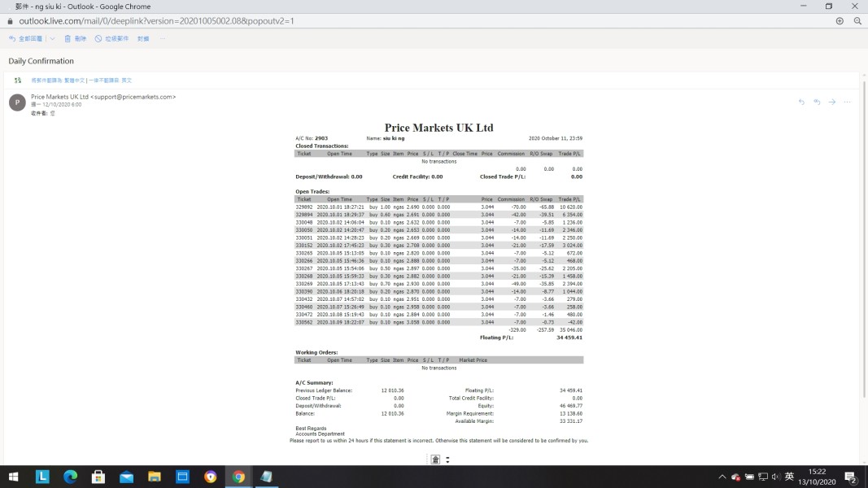Click the translate icon above the message
Viewport: 868px width, 488px height.
(x=18, y=81)
